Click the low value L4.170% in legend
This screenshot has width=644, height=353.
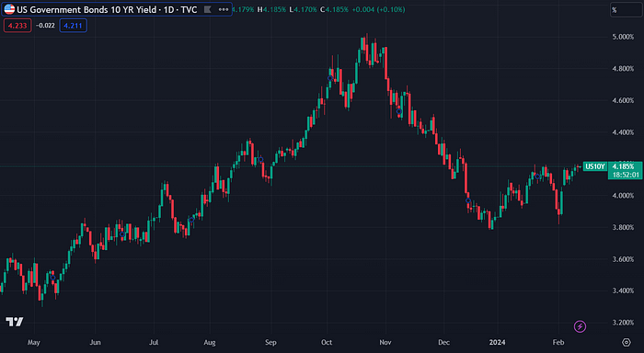pyautogui.click(x=303, y=9)
